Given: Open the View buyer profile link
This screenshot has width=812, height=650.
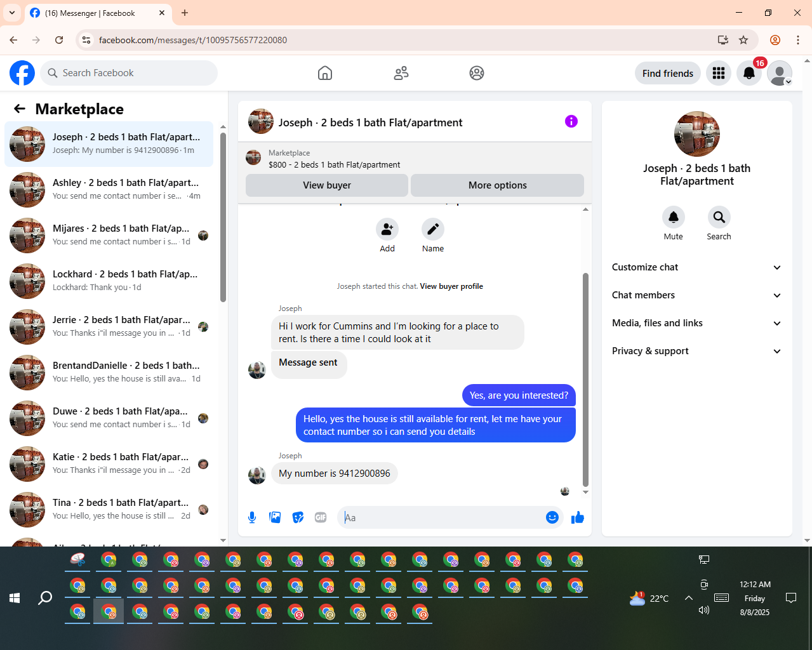Looking at the screenshot, I should coord(451,286).
